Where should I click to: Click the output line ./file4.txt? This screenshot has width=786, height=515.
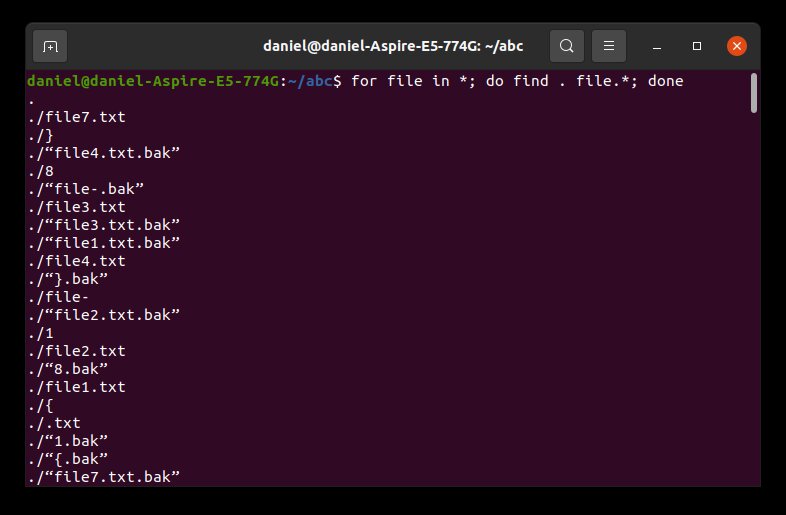77,261
